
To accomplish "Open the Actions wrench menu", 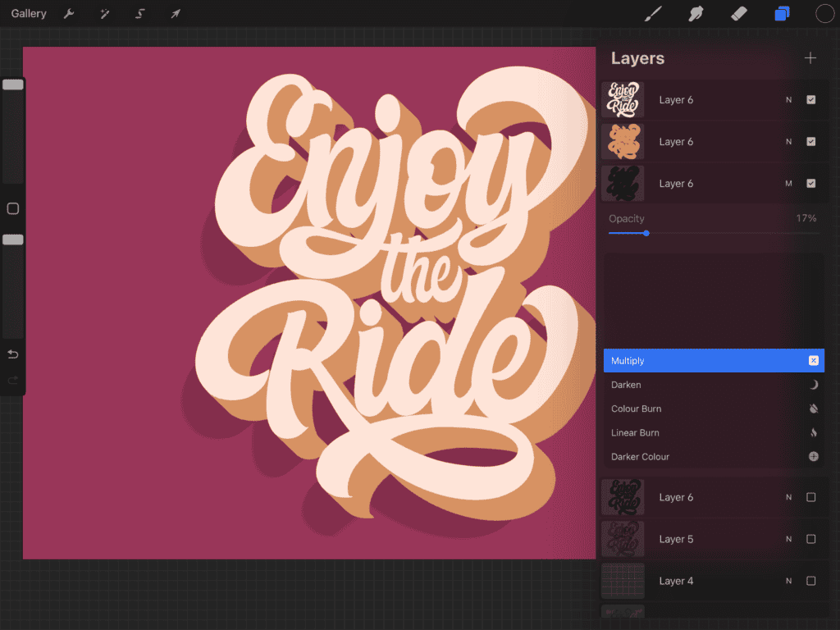I will click(x=69, y=14).
